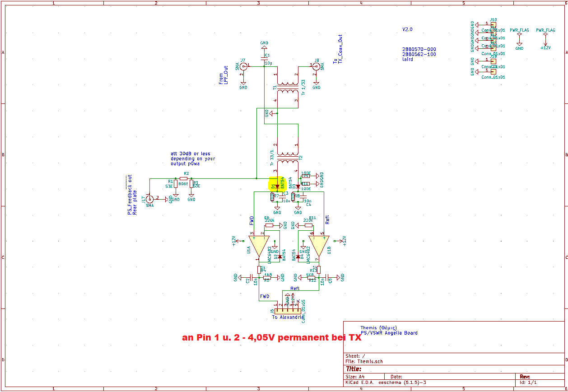Select the vertical 'FWD' label above U1A

pyautogui.click(x=251, y=220)
